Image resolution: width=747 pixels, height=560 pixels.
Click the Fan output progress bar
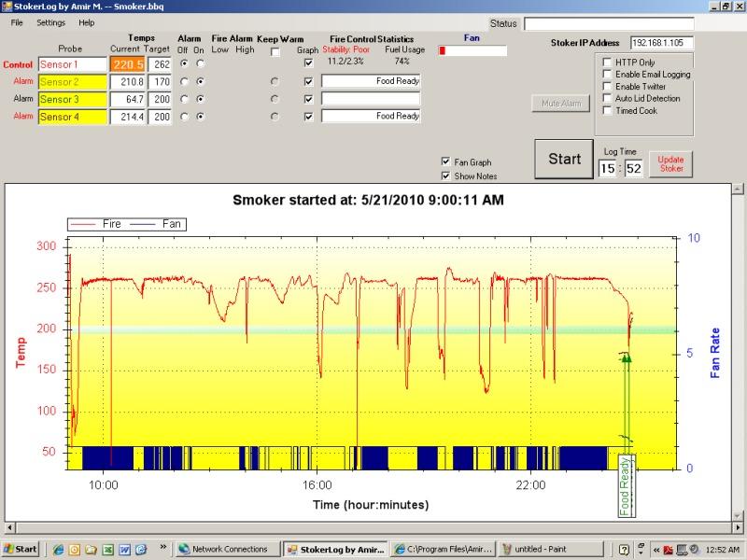[x=472, y=50]
